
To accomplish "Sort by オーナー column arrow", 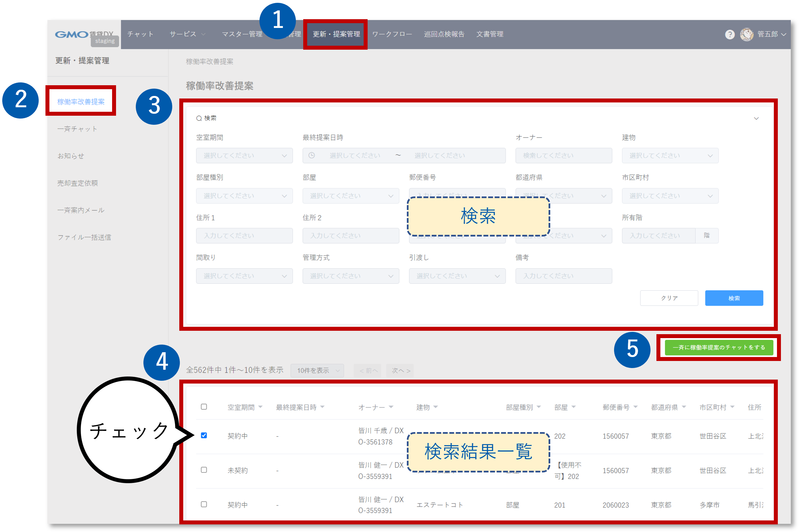I will tap(391, 406).
